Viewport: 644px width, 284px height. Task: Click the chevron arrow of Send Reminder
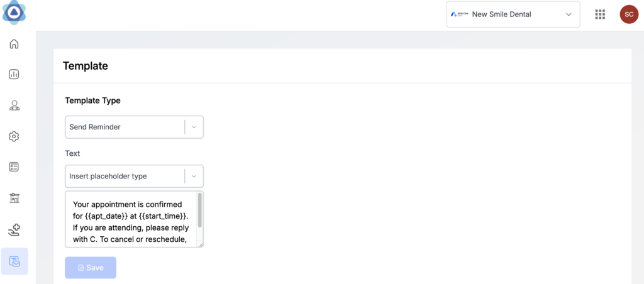194,127
